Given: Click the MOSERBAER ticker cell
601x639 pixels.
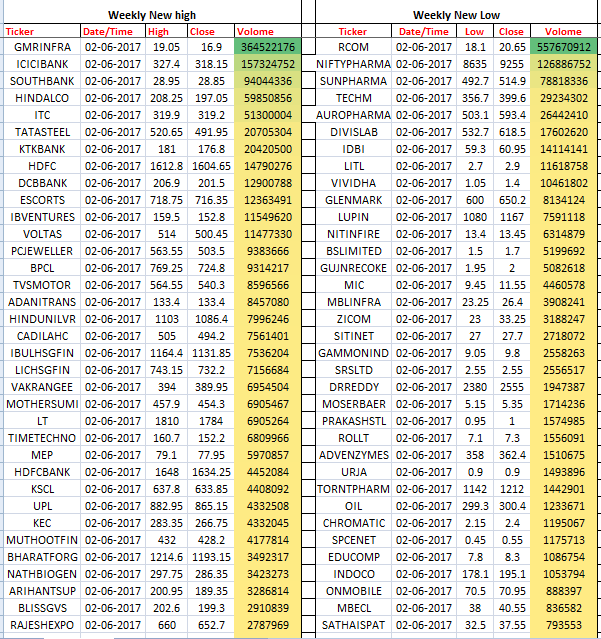Looking at the screenshot, I should click(x=353, y=404).
